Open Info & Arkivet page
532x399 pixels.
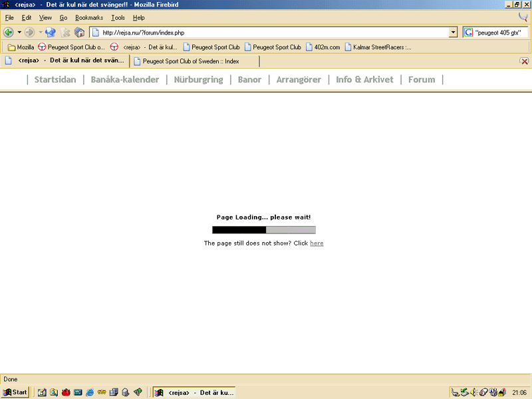(364, 79)
